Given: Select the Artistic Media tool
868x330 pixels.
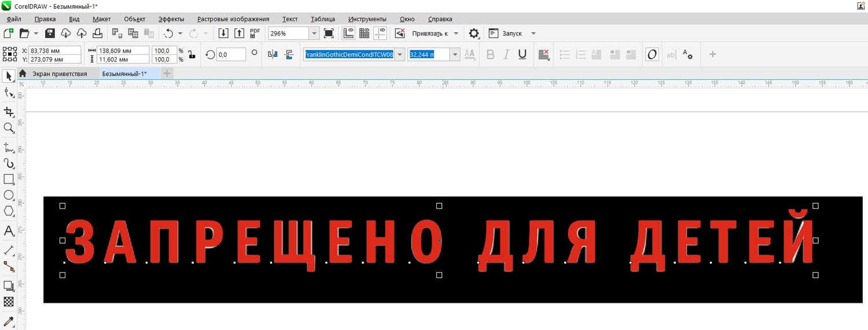Looking at the screenshot, I should [9, 163].
